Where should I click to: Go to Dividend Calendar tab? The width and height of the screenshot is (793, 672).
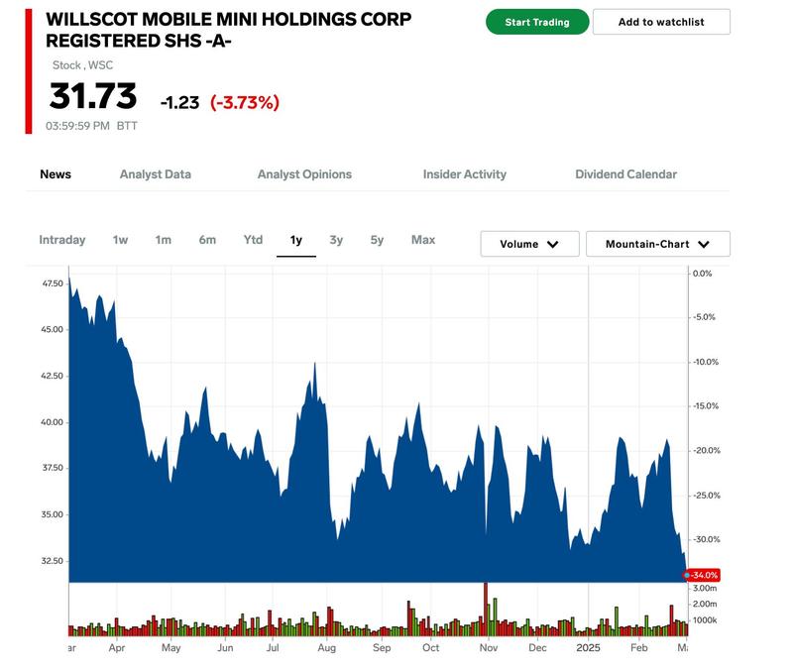(x=625, y=174)
